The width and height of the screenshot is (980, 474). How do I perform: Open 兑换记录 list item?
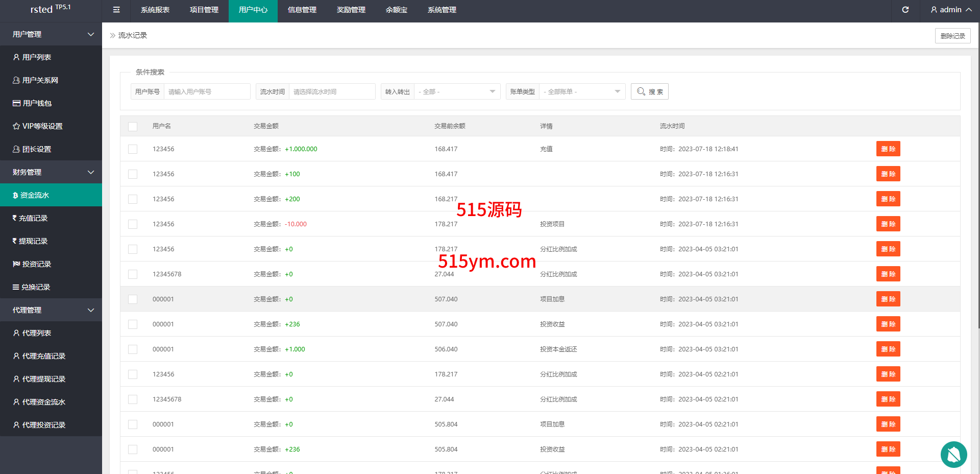(35, 287)
